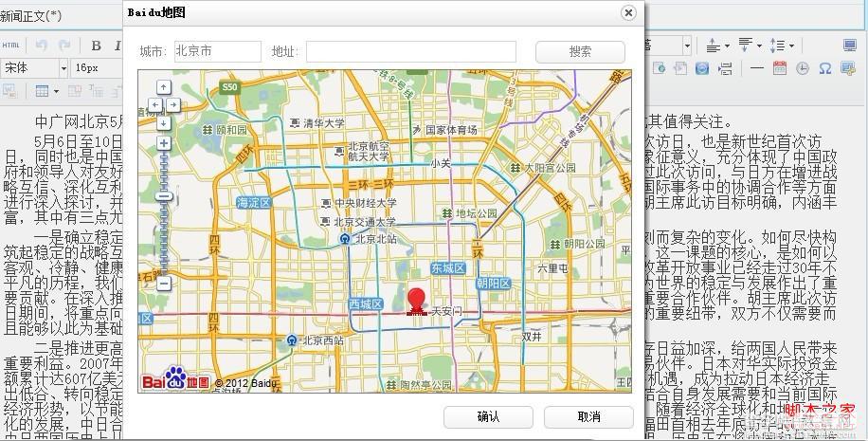868x441 pixels.
Task: Click the 国家体育场 label on map
Action: click(451, 130)
